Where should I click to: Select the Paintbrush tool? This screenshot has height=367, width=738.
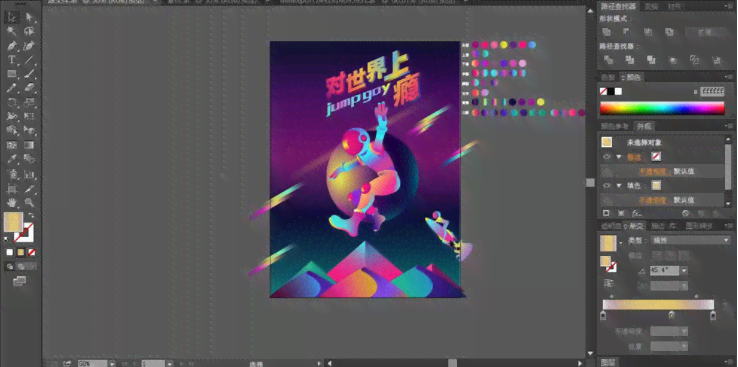[29, 74]
